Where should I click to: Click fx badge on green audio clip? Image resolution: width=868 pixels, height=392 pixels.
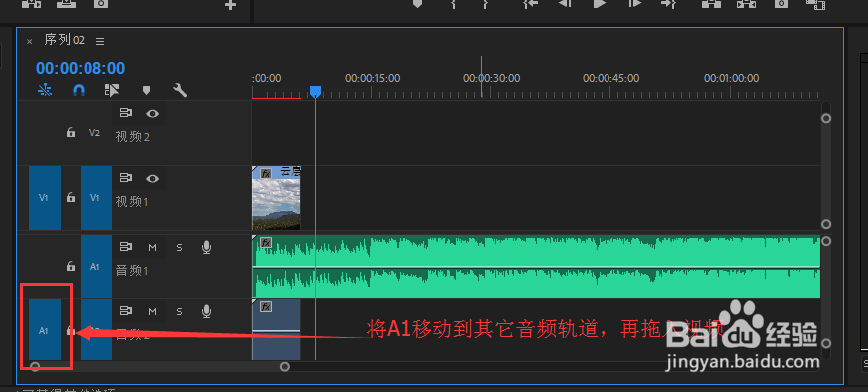[266, 242]
